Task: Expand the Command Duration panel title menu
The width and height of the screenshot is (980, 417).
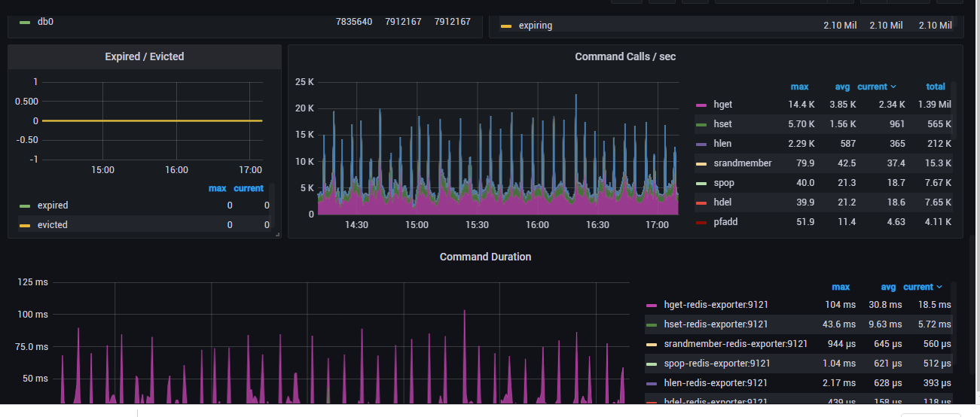Action: 485,257
